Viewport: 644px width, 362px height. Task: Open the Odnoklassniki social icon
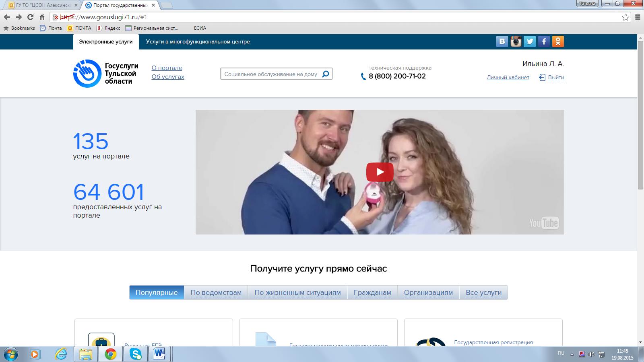point(558,41)
